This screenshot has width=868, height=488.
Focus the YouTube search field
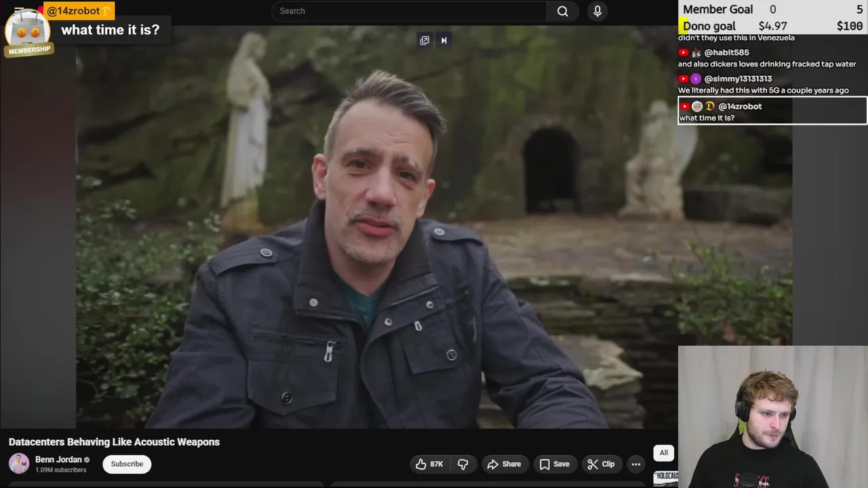coord(409,11)
